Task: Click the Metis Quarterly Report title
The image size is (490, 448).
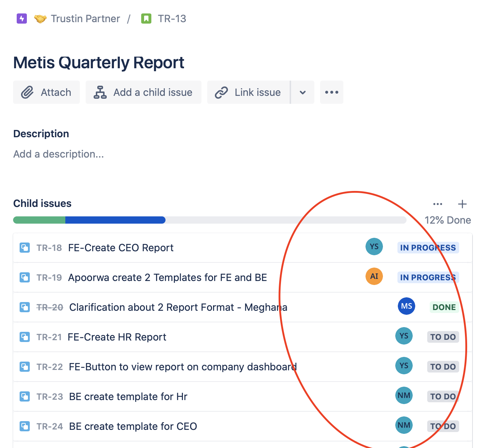Action: (x=99, y=62)
